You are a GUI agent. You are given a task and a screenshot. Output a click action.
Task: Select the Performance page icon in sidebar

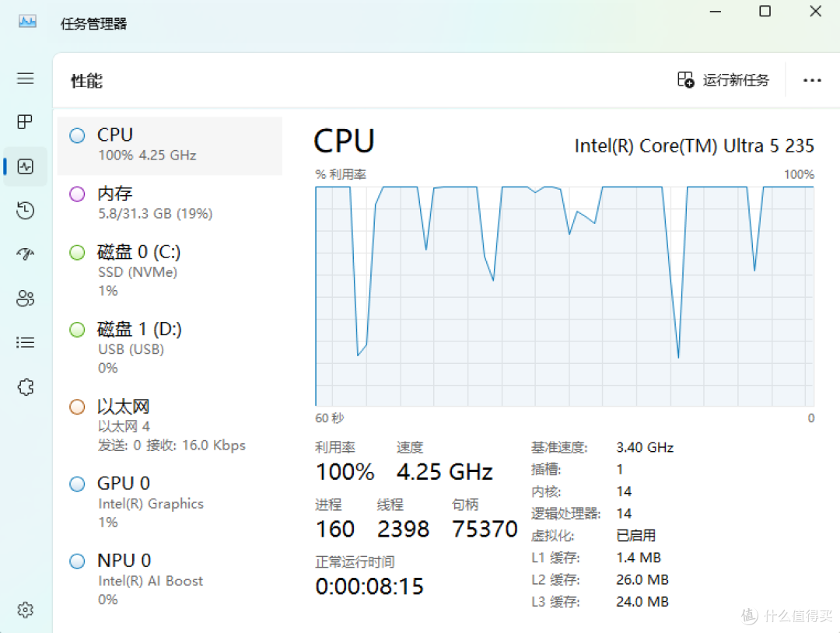[x=25, y=166]
